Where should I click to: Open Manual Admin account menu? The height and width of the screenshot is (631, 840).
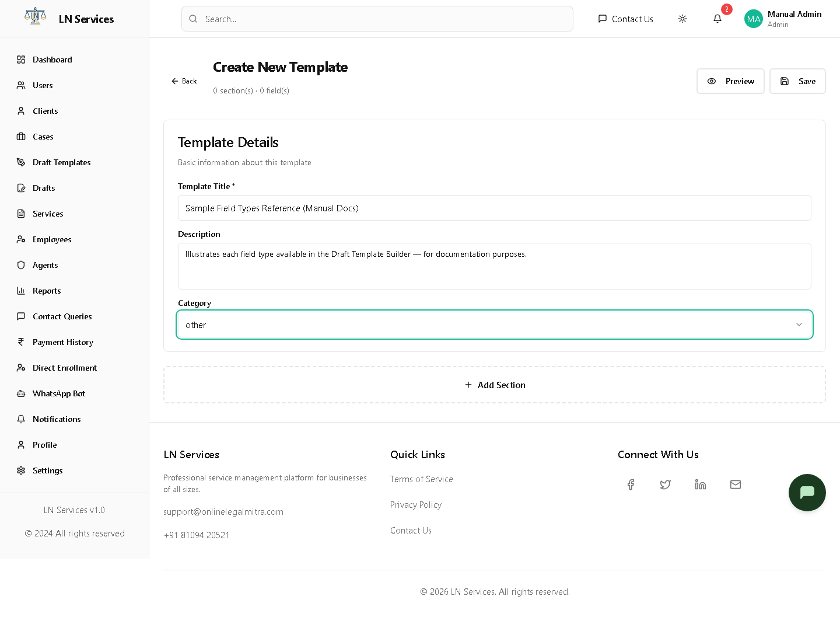pos(783,19)
